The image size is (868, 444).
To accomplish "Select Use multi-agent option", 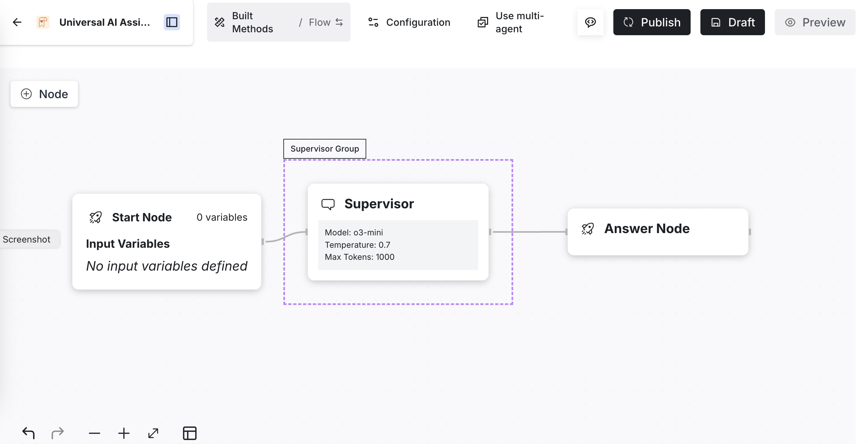I will [511, 22].
